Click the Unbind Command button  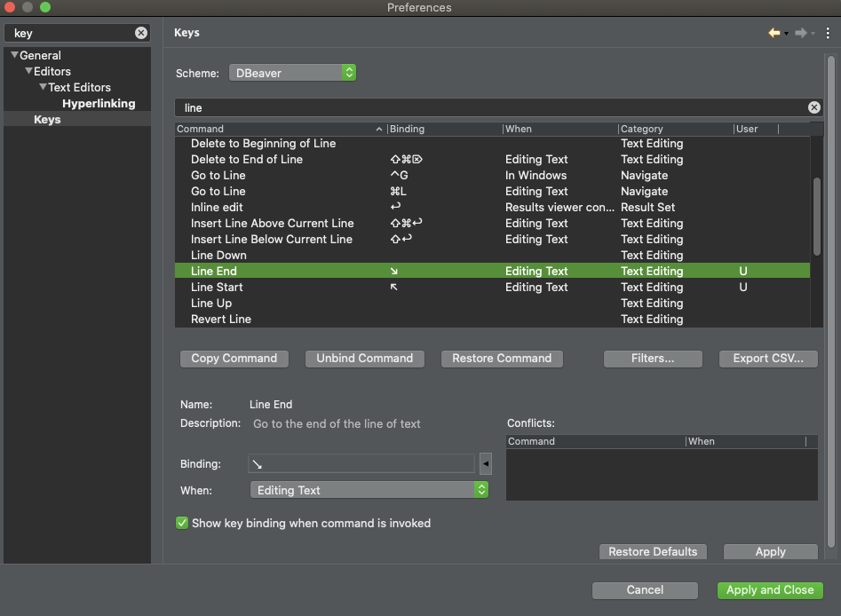364,359
